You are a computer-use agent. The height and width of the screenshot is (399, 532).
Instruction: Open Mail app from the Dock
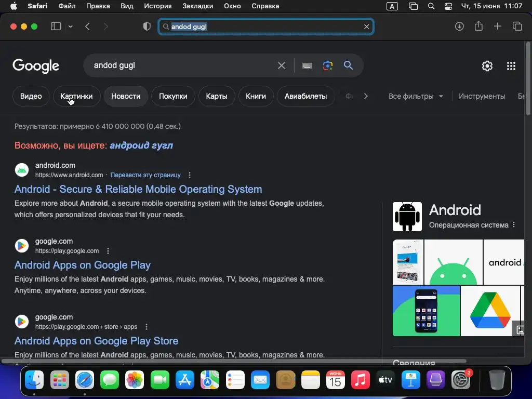point(260,379)
